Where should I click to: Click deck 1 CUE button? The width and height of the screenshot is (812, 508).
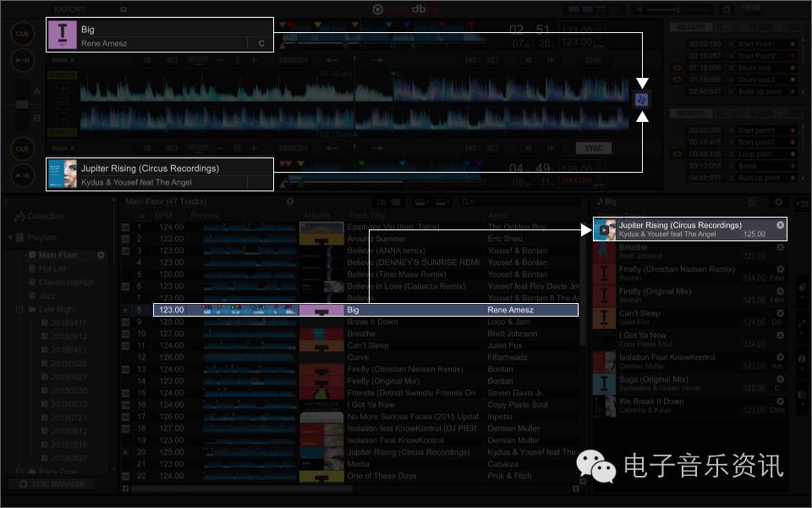(x=22, y=34)
